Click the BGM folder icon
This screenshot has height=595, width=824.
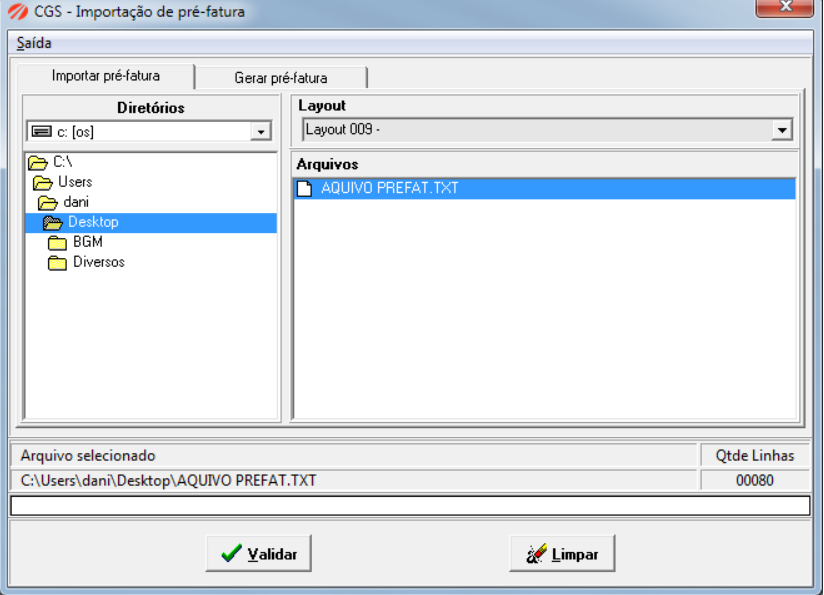[x=57, y=242]
